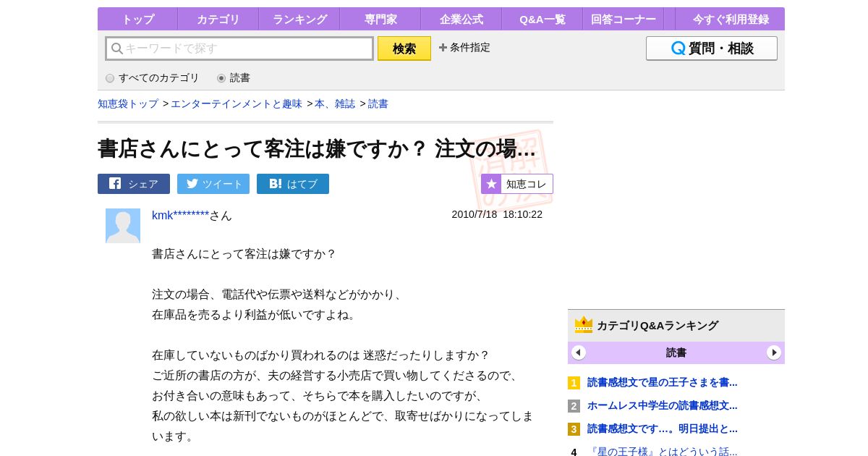Click カテゴリQ&Aランキング header text
The image size is (868, 456).
click(658, 326)
